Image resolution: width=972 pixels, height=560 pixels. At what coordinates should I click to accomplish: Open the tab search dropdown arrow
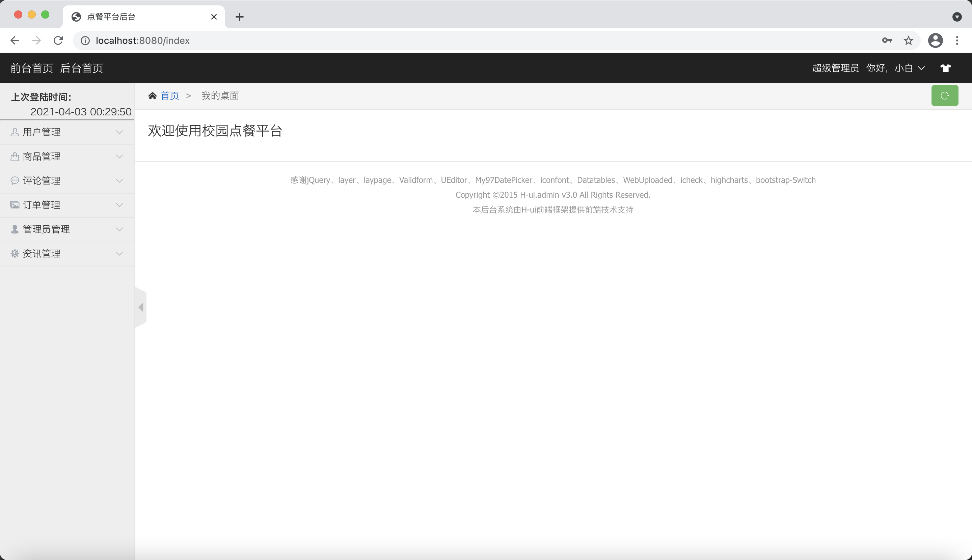[x=956, y=17]
